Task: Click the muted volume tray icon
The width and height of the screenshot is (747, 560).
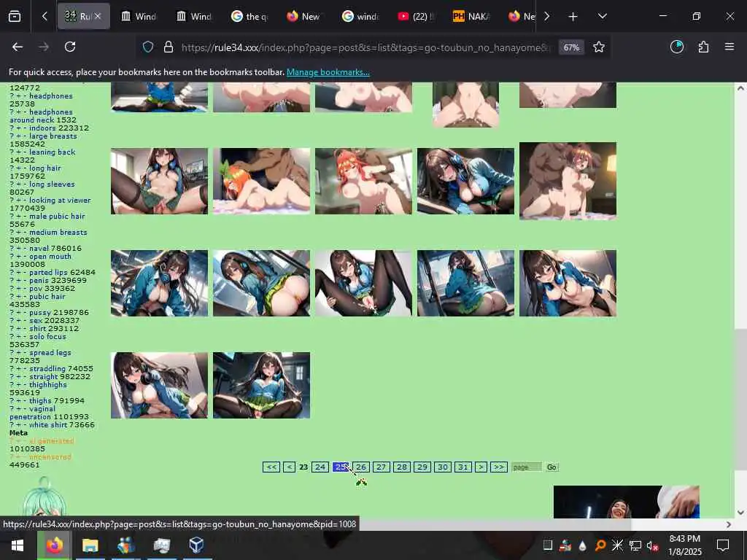Action: pyautogui.click(x=652, y=545)
